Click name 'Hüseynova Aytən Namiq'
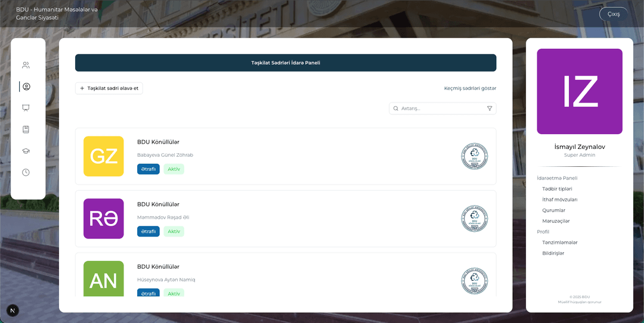Viewport: 644px width, 323px height. pos(166,280)
